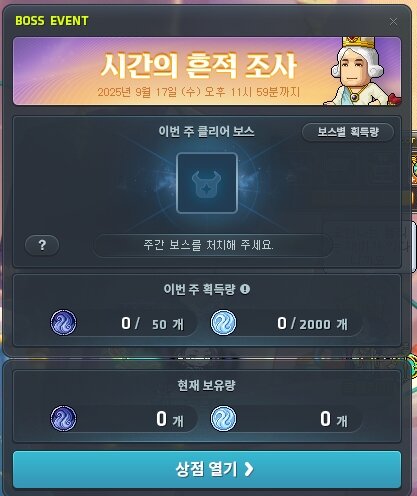The width and height of the screenshot is (417, 496).
Task: Open the question mark help button
Action: pyautogui.click(x=42, y=245)
